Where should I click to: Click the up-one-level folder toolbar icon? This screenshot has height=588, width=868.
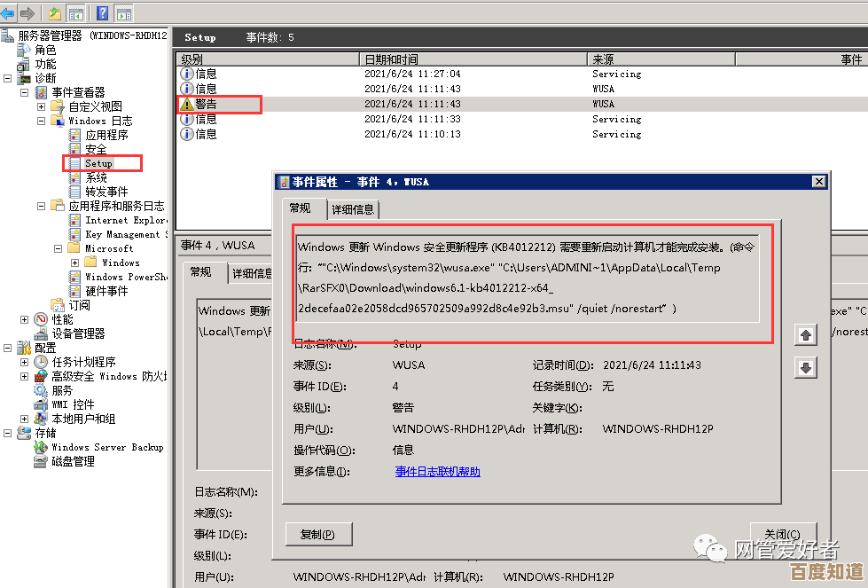tap(55, 12)
